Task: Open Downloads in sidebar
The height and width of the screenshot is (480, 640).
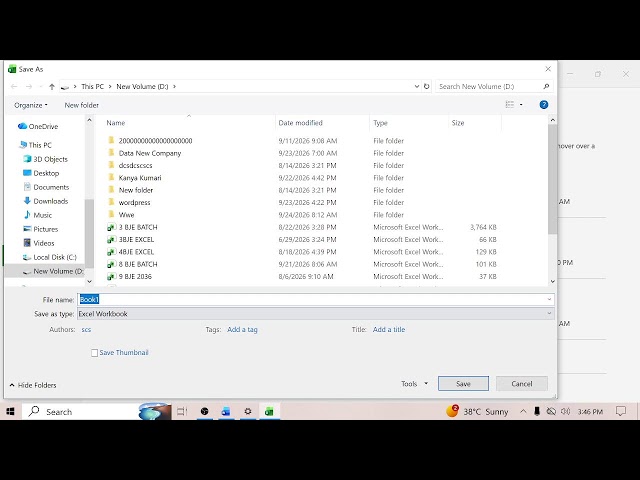Action: [46, 201]
